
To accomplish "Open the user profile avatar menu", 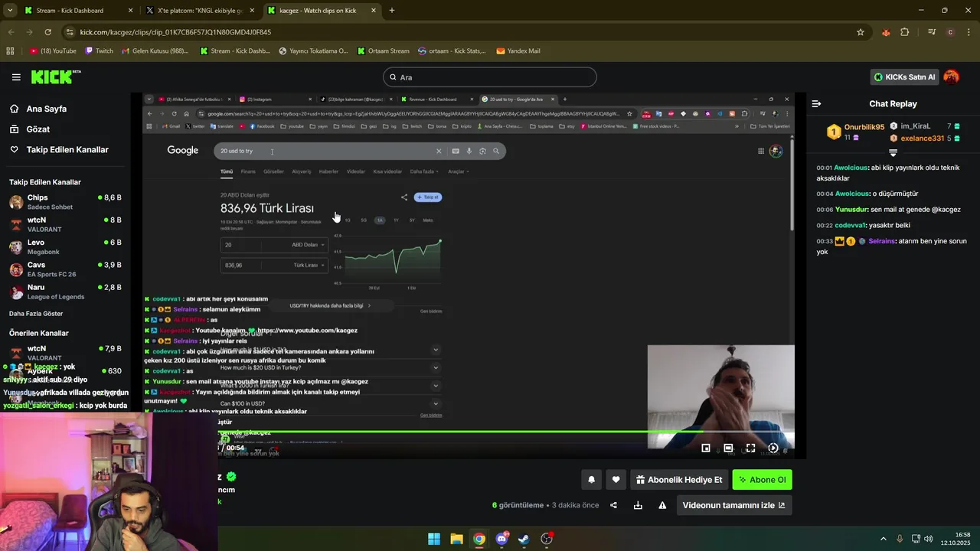I will point(952,77).
